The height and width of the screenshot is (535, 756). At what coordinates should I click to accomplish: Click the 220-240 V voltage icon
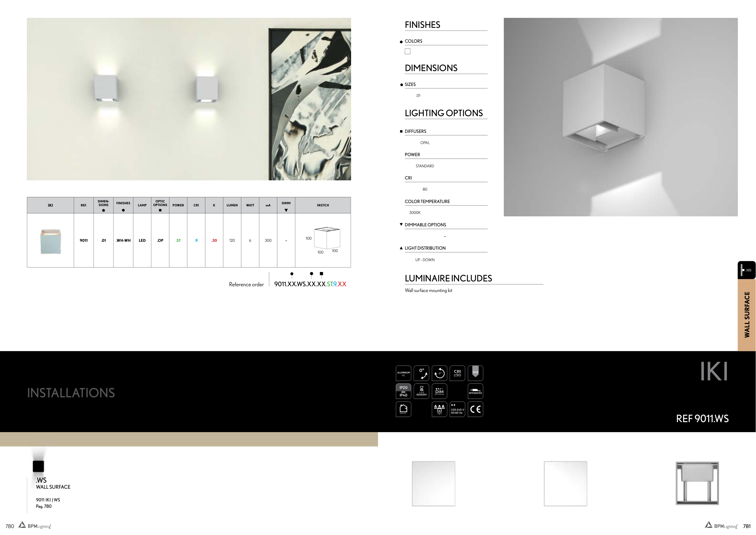[457, 409]
